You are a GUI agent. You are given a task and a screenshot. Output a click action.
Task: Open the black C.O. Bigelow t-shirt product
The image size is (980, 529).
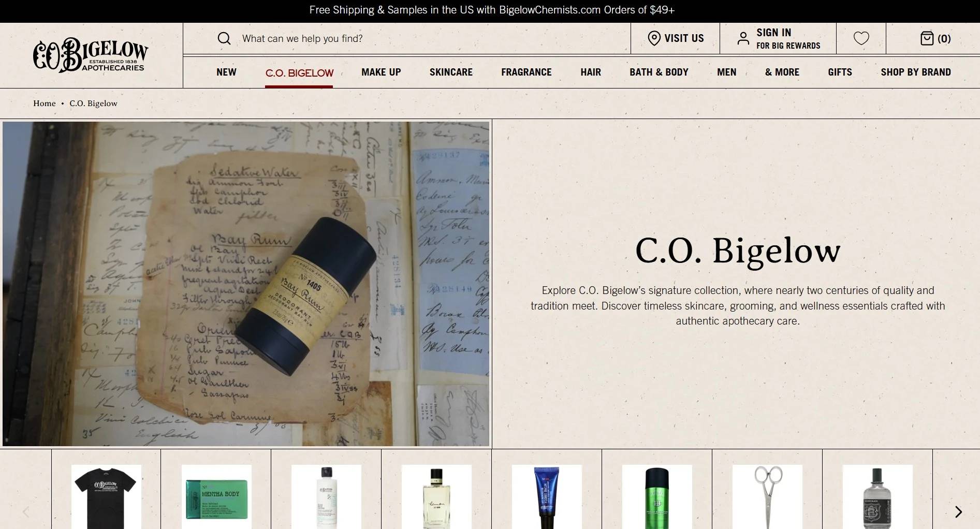coord(106,497)
